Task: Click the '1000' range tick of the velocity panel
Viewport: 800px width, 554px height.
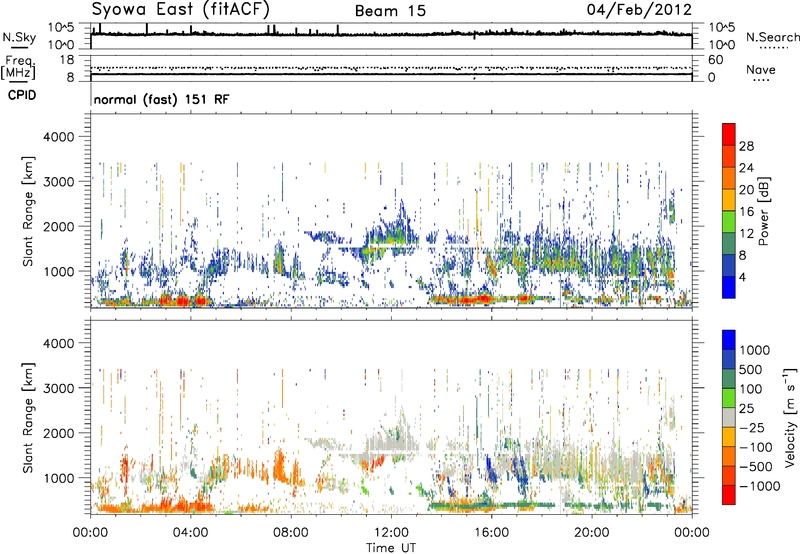Action: click(x=61, y=478)
